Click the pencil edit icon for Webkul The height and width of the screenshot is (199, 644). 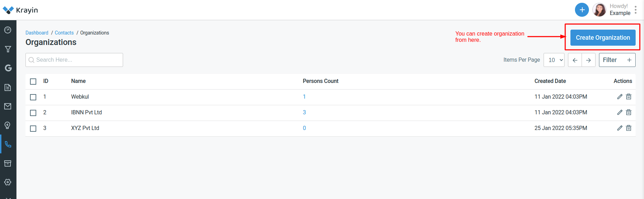coord(620,97)
